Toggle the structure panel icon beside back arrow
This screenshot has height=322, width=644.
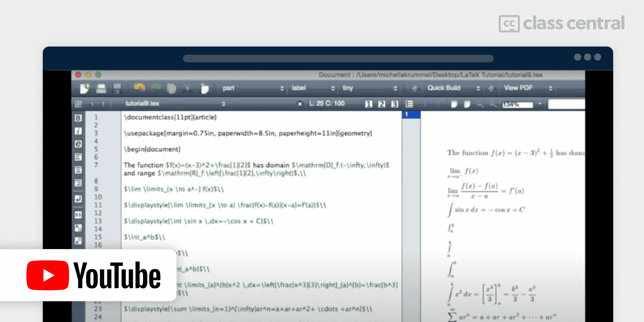78,104
